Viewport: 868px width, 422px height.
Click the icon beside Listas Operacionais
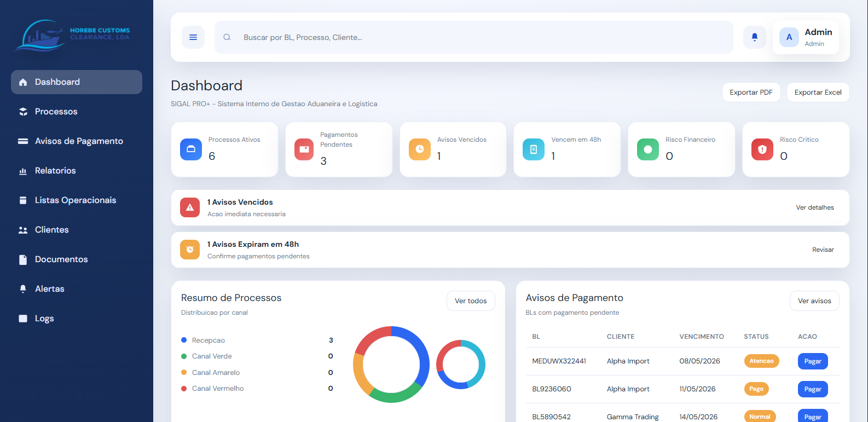[x=23, y=200]
